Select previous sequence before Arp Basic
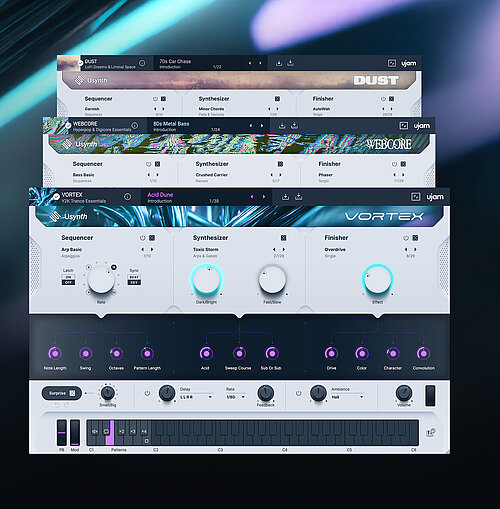This screenshot has width=500, height=509. pyautogui.click(x=143, y=249)
